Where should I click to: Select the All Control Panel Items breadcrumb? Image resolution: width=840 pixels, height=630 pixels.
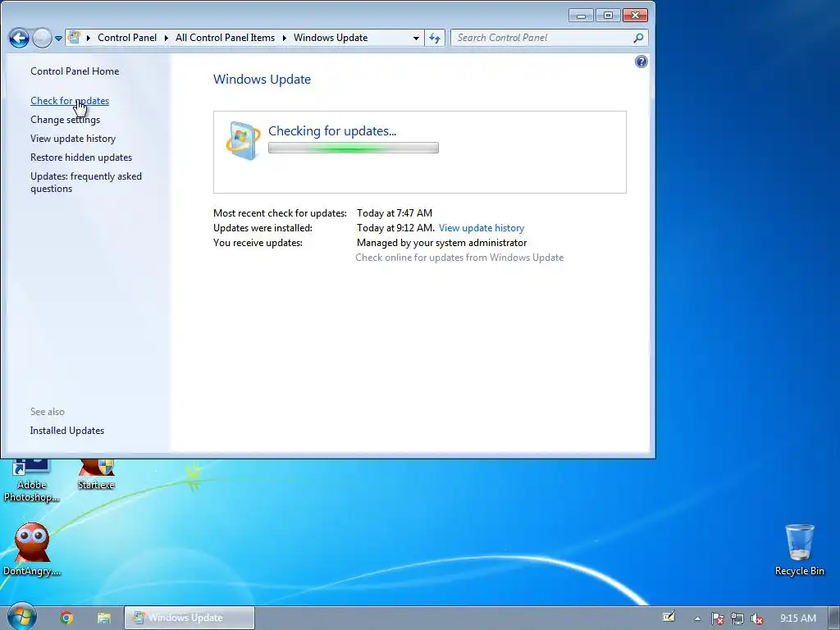tap(225, 38)
